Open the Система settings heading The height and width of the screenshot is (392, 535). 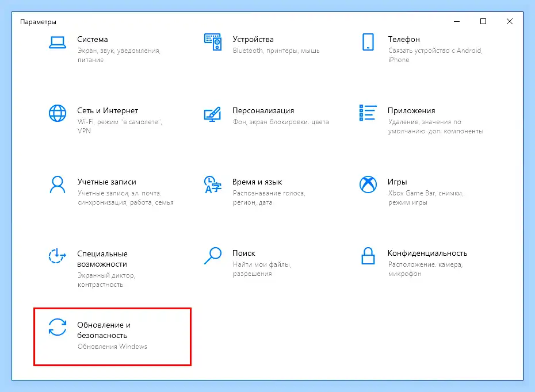[93, 39]
